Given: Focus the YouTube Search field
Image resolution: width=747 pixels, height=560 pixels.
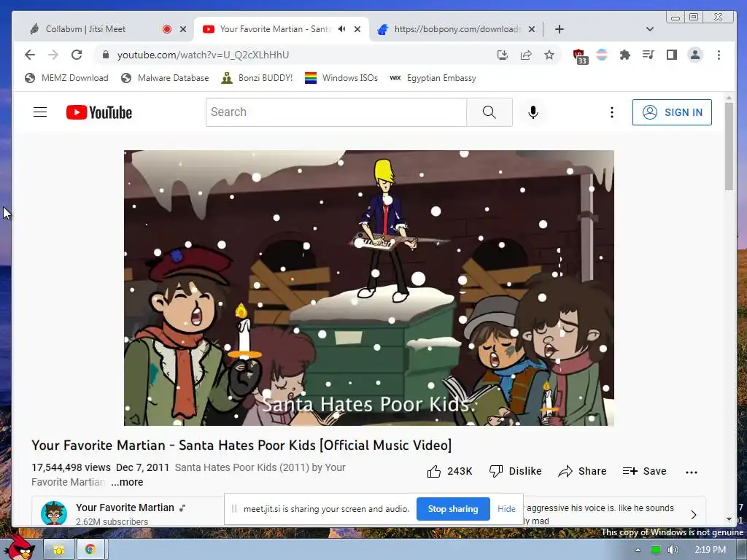Looking at the screenshot, I should click(336, 112).
